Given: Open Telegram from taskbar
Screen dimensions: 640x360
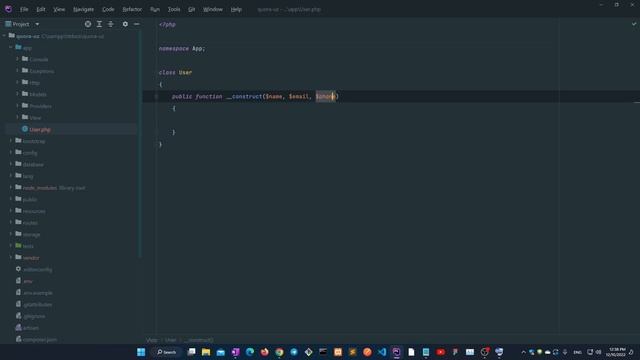Looking at the screenshot, I should [x=294, y=352].
